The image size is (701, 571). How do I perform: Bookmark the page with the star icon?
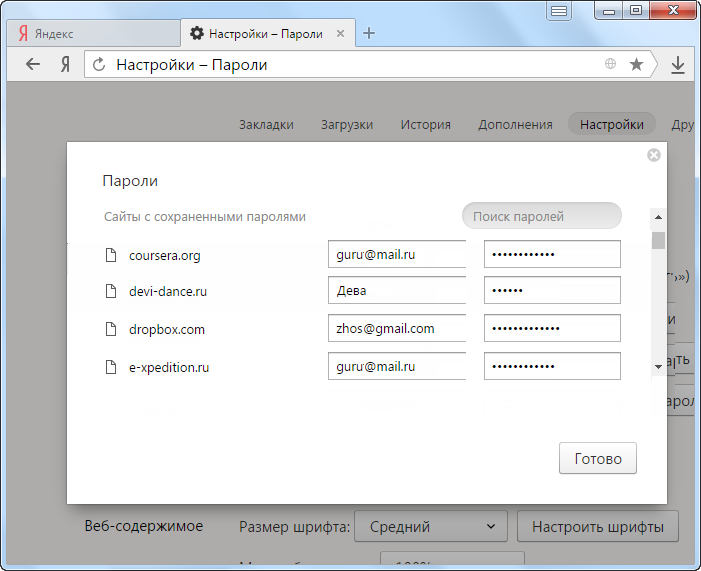tap(636, 64)
